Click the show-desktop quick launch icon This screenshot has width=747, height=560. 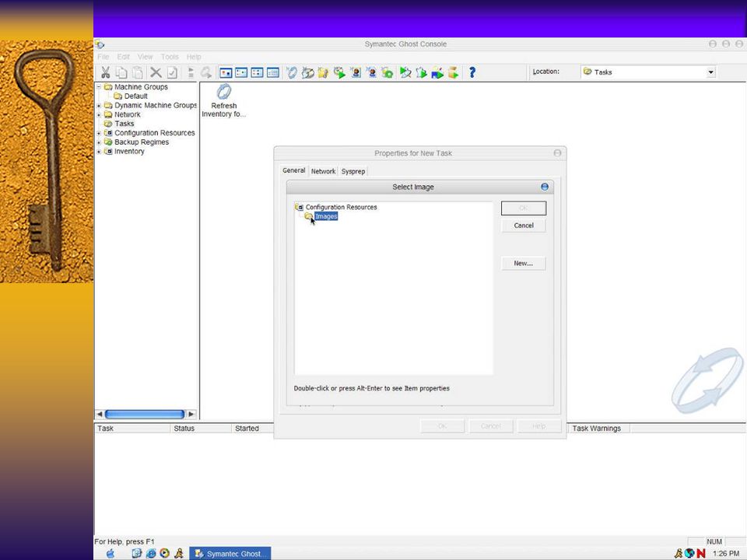(x=137, y=553)
